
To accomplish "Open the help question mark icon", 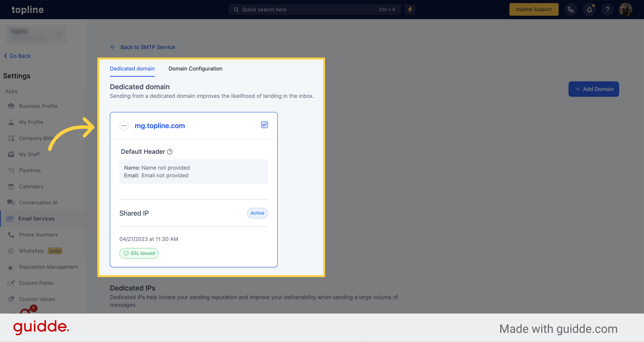I will 607,10.
